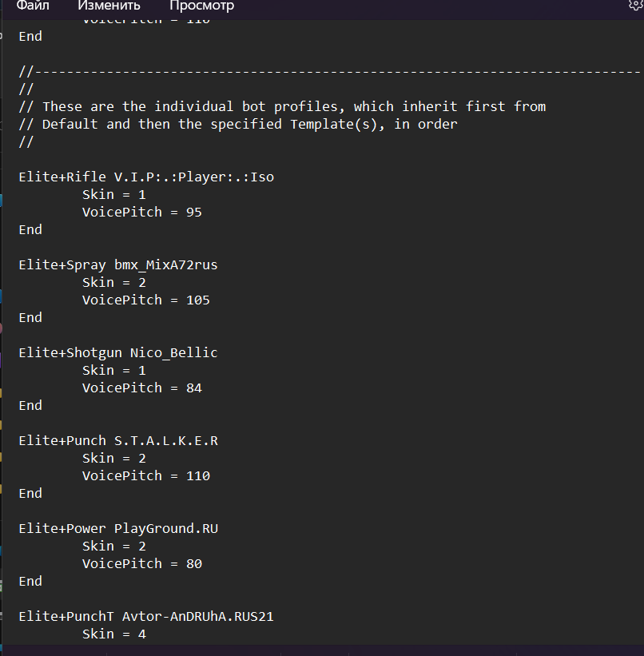This screenshot has width=644, height=656.
Task: Click the VoicePitch = 110 under S.T.A.L.K.E.R
Action: 146,475
